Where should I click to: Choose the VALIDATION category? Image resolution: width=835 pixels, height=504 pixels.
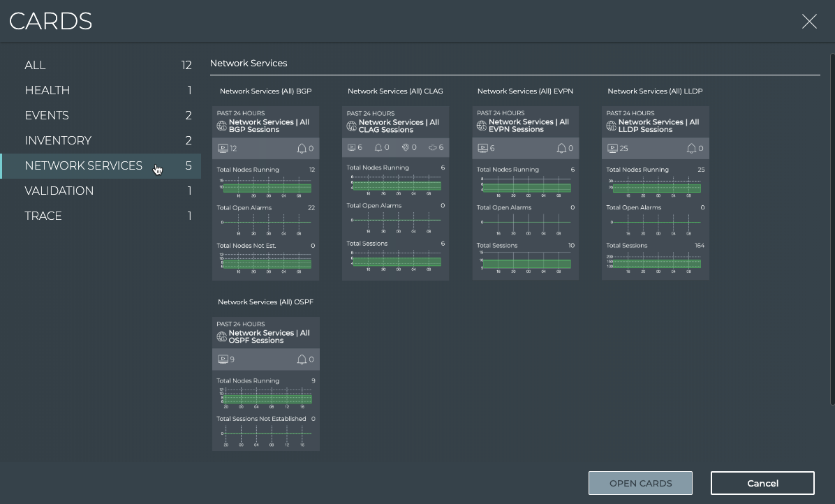point(59,191)
